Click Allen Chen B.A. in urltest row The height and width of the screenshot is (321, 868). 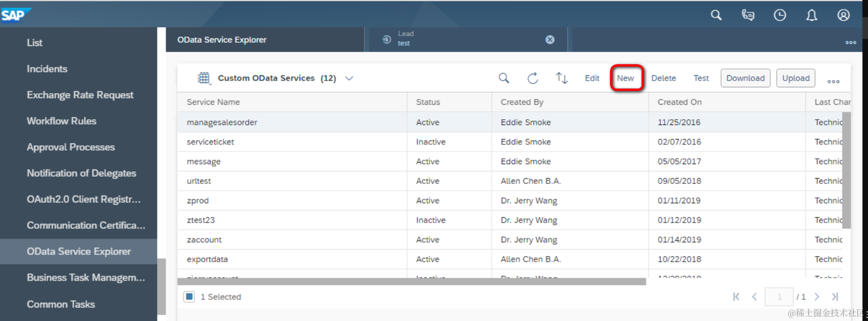pos(530,181)
